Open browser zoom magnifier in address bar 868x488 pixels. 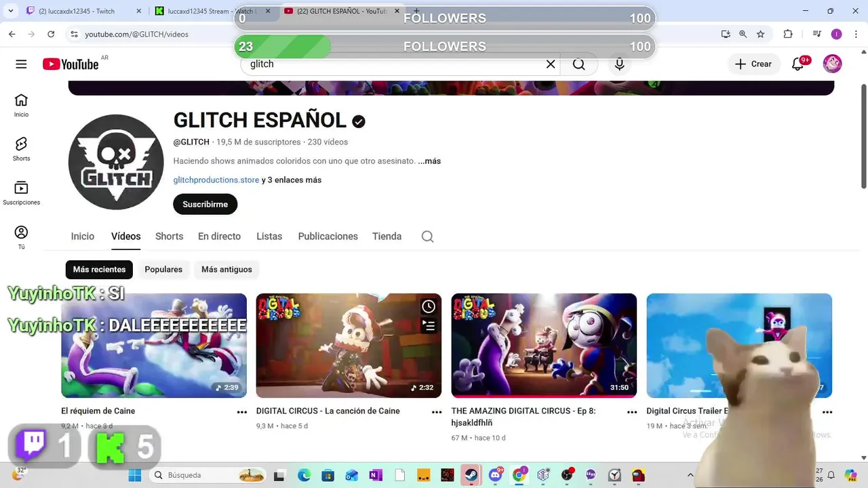(743, 34)
